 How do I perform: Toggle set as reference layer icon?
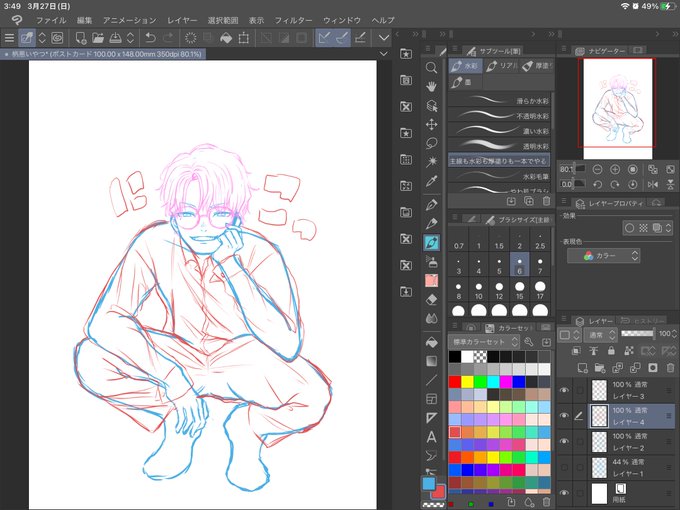593,350
